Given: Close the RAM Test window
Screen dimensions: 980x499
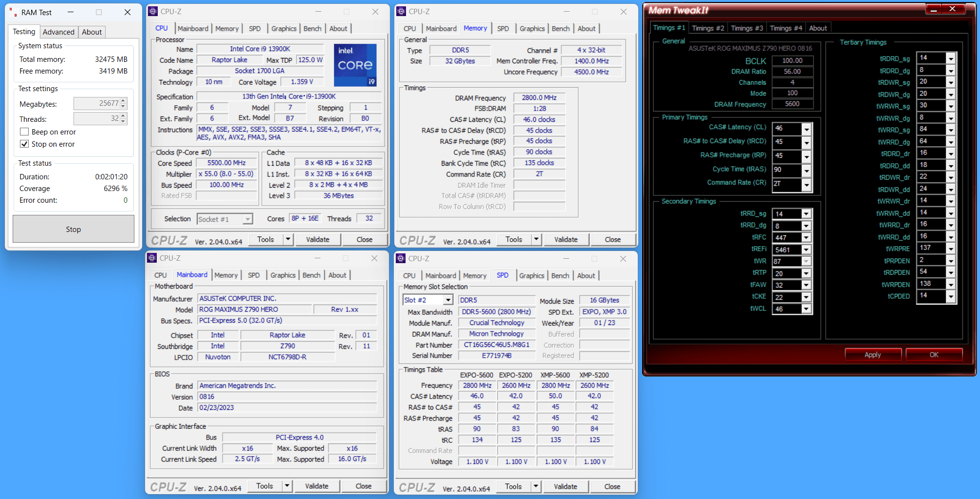Looking at the screenshot, I should 128,12.
